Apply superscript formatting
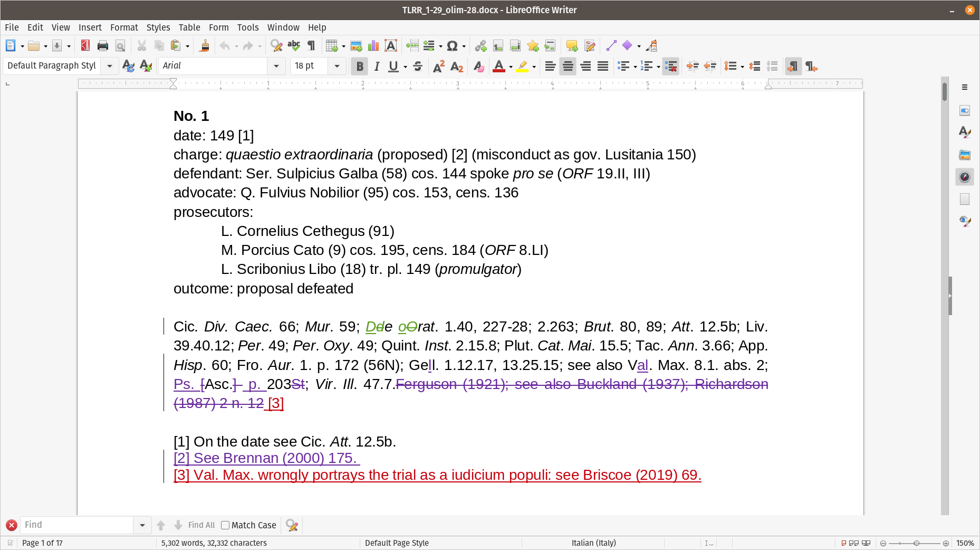 coord(439,66)
